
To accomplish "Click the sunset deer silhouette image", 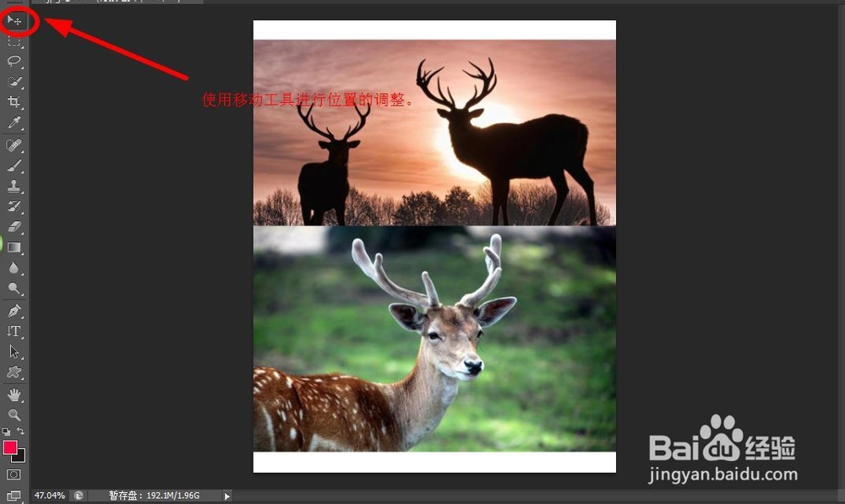I will tap(434, 133).
